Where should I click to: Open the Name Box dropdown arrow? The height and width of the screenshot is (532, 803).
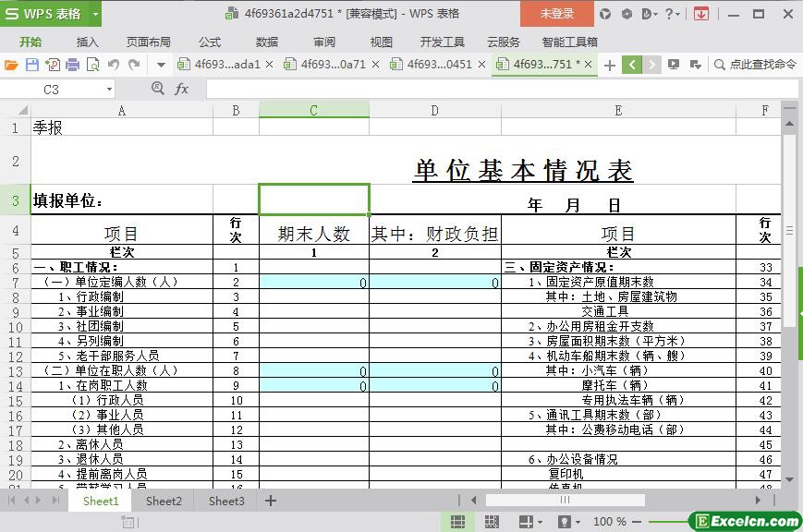[109, 90]
